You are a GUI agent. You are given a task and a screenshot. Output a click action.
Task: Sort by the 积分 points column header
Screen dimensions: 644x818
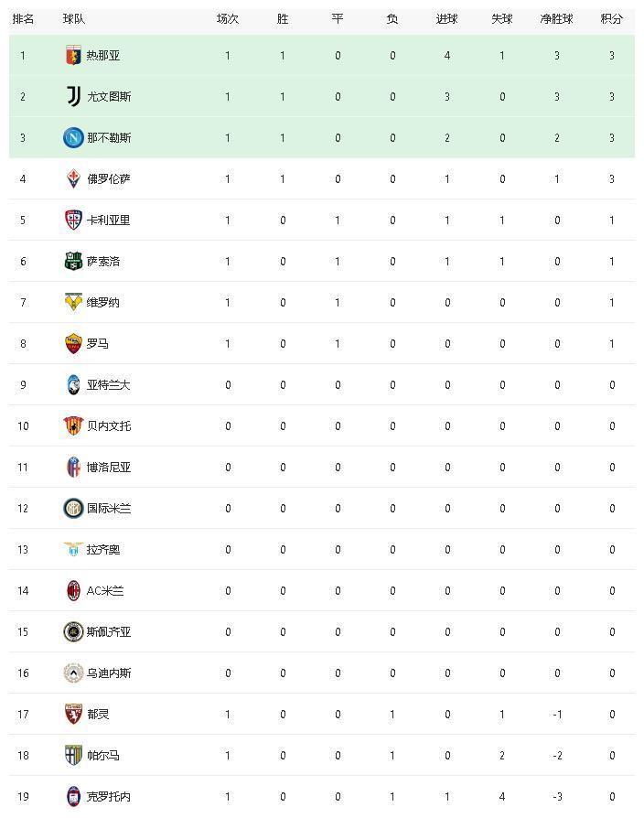point(611,19)
